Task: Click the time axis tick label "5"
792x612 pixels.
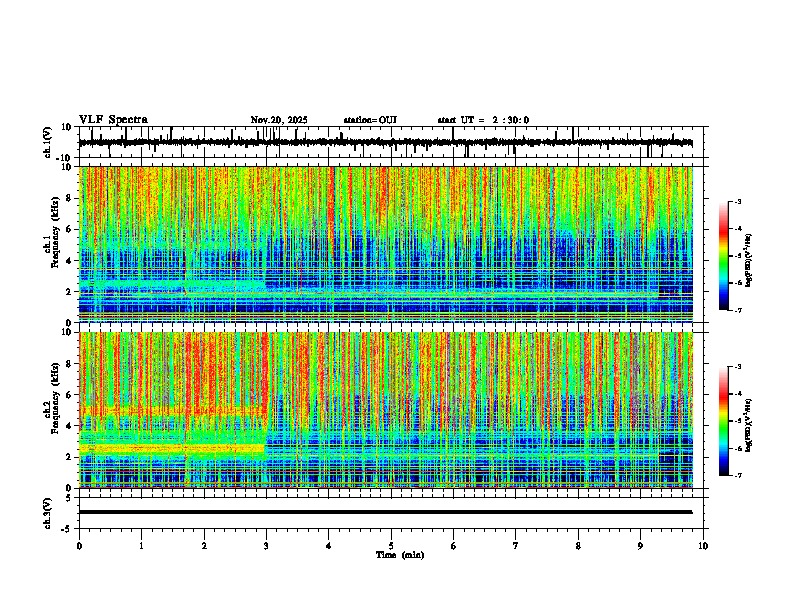Action: pyautogui.click(x=391, y=546)
